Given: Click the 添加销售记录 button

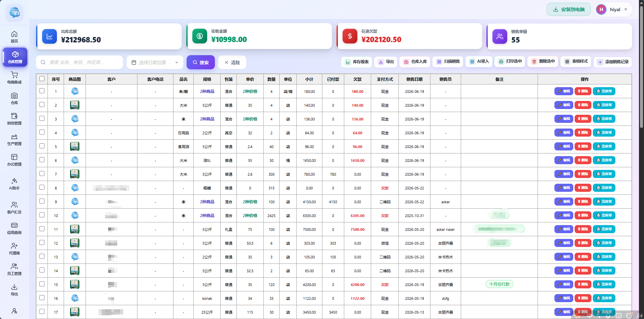Looking at the screenshot, I should (613, 62).
